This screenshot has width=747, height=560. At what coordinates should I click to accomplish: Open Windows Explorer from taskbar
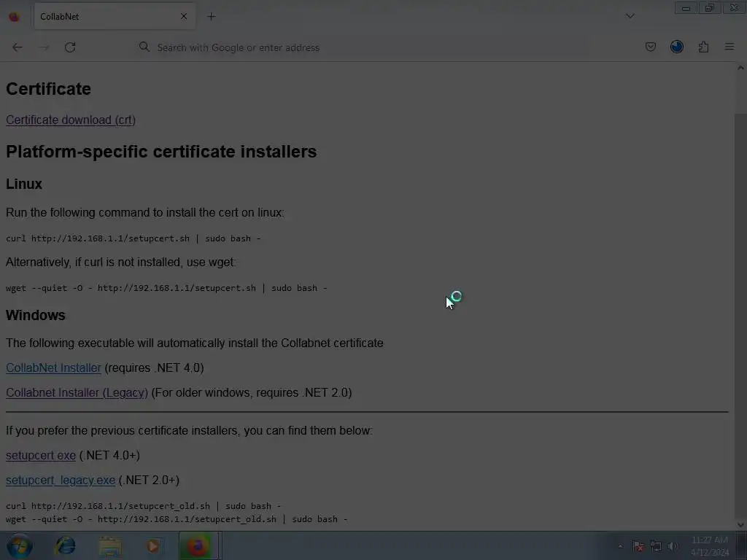pos(110,546)
